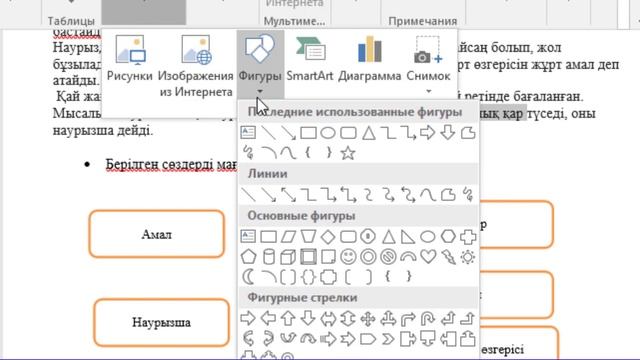Choose the diamond basic shape

point(328,236)
